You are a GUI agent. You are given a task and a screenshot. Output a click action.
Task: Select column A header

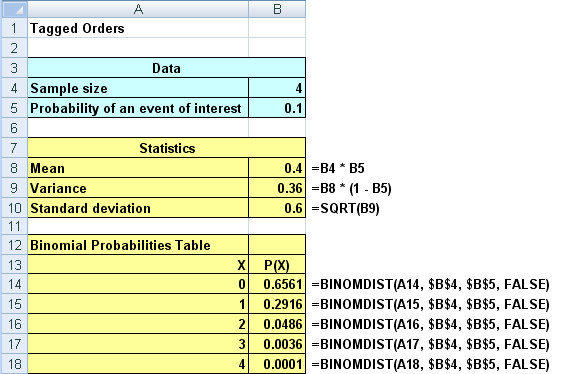point(138,9)
